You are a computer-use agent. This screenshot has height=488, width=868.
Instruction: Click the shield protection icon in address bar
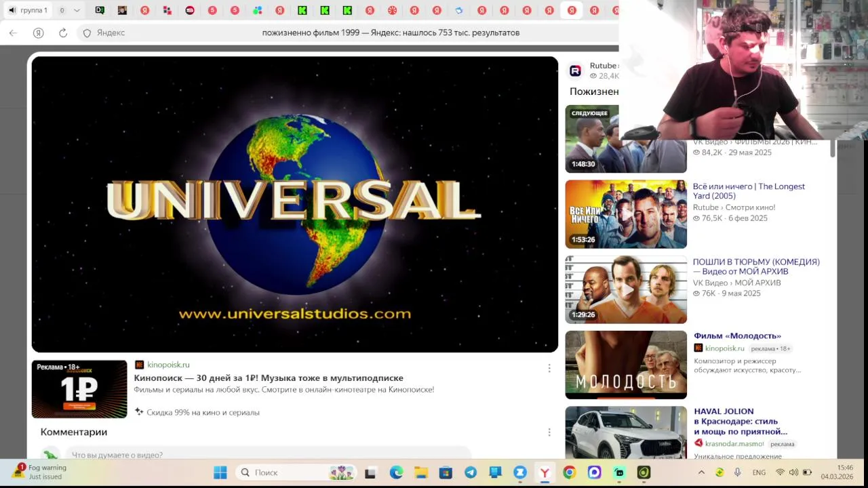click(87, 33)
